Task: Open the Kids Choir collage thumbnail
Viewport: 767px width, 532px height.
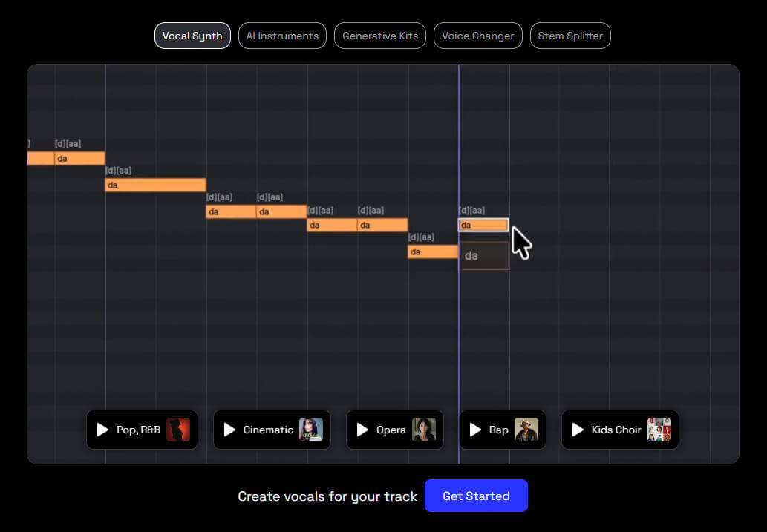Action: 659,430
